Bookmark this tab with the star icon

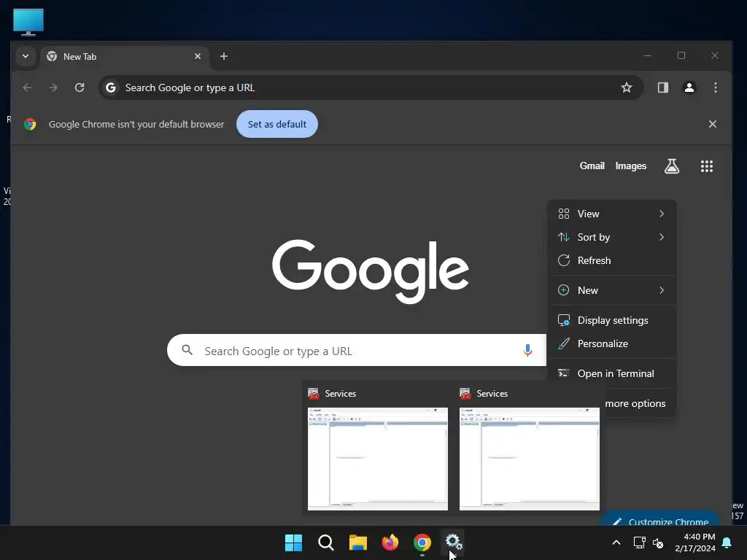click(627, 87)
